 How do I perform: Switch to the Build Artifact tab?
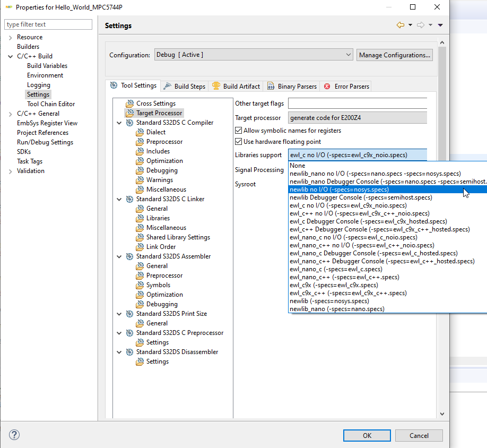pyautogui.click(x=236, y=87)
